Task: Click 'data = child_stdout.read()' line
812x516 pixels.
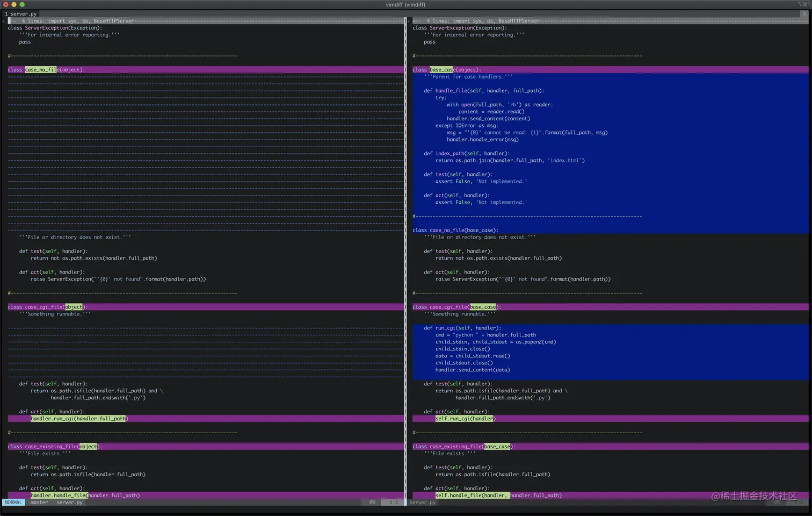Action: [x=473, y=356]
